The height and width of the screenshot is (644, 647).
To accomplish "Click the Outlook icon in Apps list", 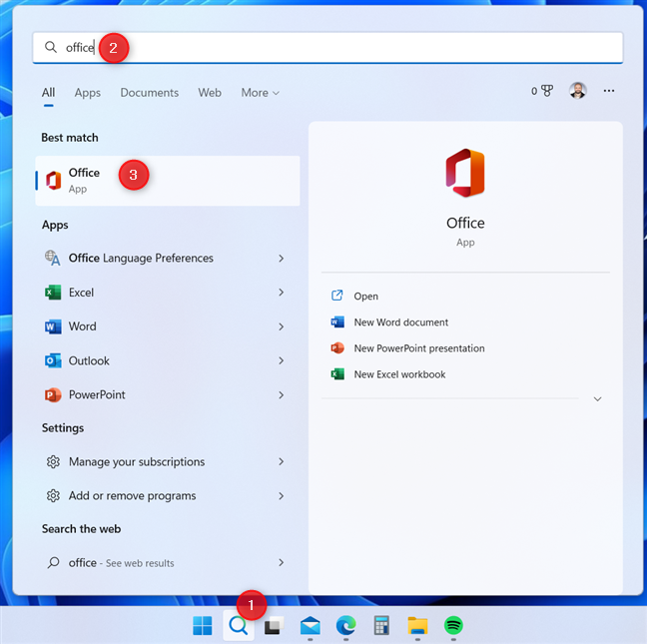I will pyautogui.click(x=53, y=360).
